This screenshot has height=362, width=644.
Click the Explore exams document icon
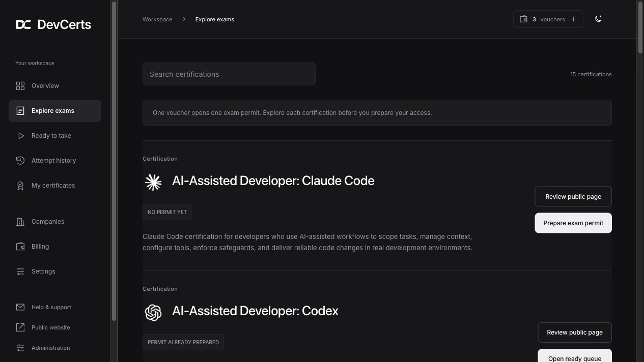click(20, 111)
